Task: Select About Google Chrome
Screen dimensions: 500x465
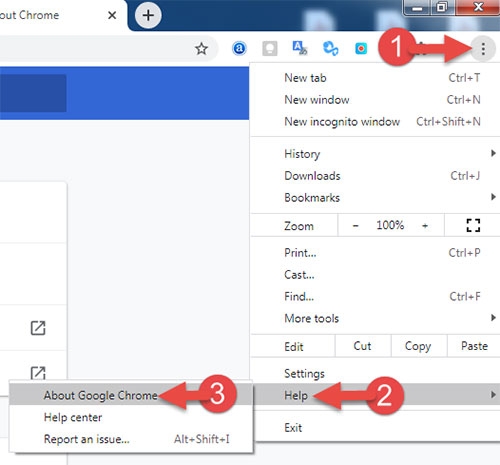Action: coord(131,395)
